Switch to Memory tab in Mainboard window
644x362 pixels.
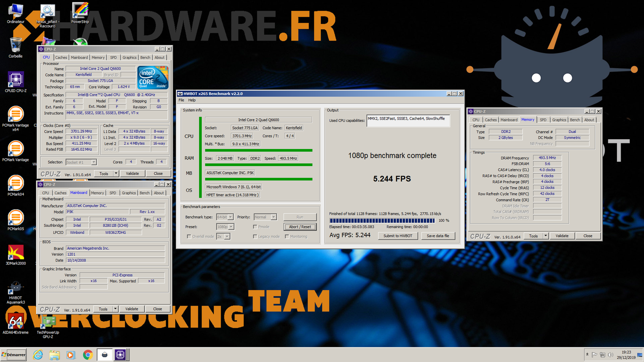[x=97, y=193]
